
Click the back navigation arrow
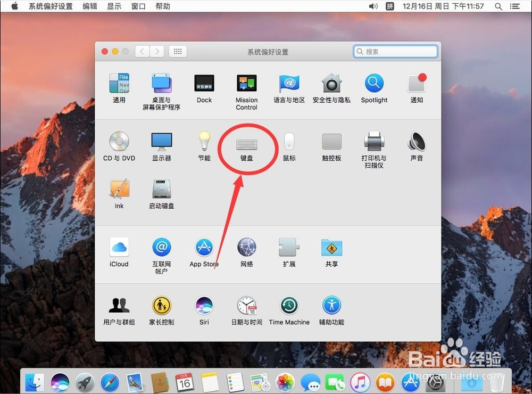[142, 52]
